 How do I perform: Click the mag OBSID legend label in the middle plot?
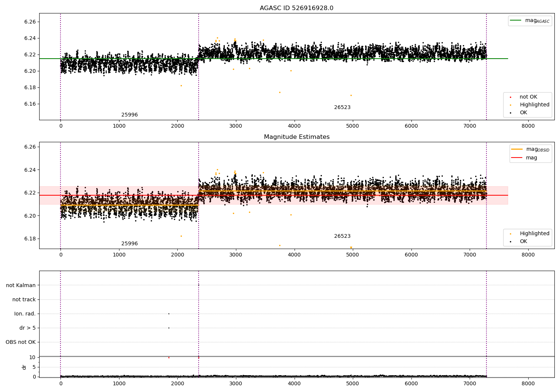538,149
